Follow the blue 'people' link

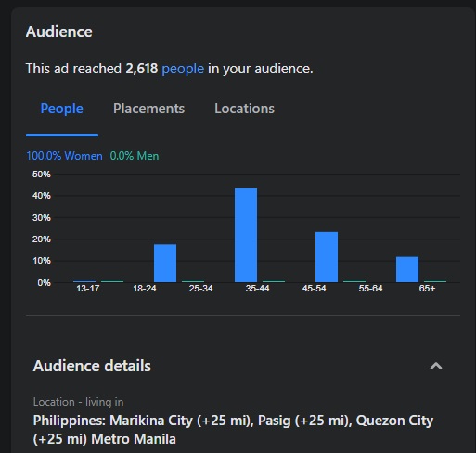(183, 69)
